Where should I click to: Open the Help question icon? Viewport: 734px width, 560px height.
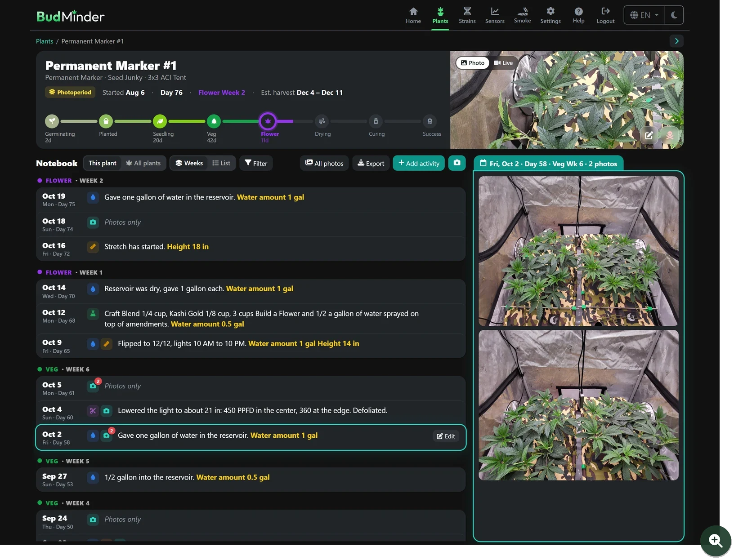[578, 15]
